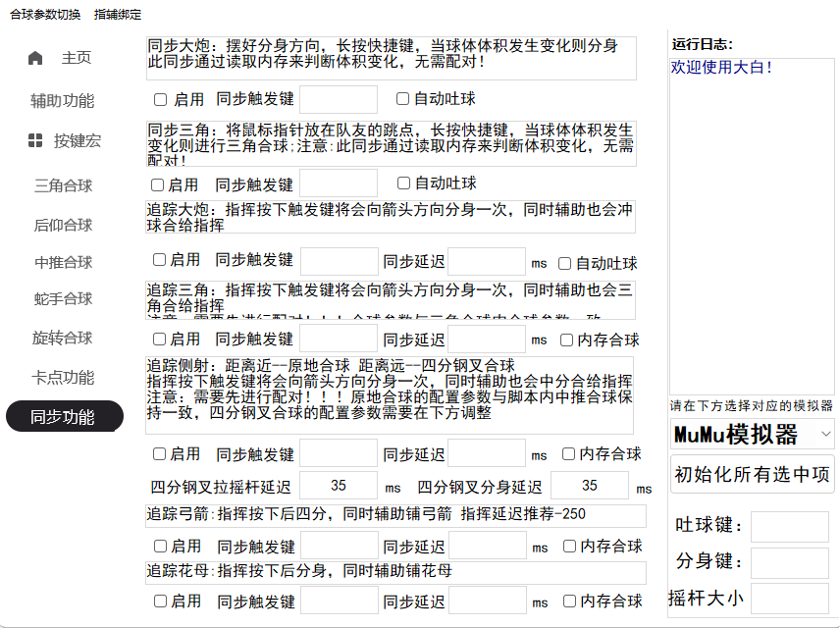Select the 摇杆大小 input field

[x=789, y=598]
